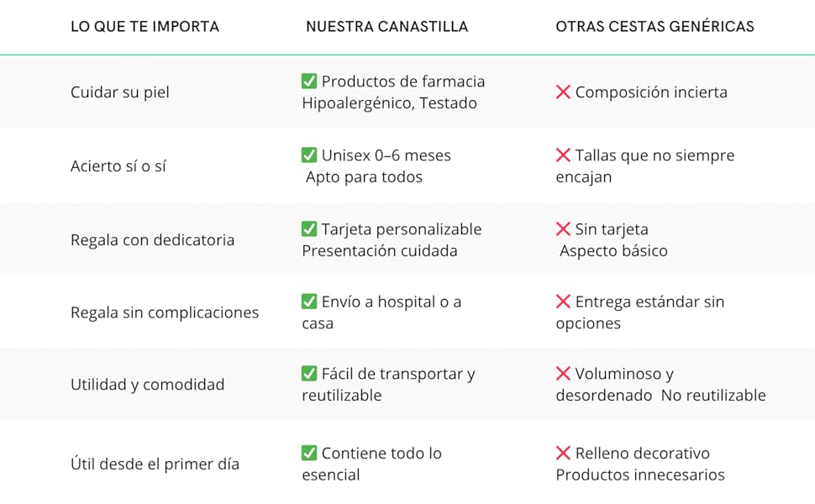Viewport: 815px width, 504px height.
Task: Click the Cuidar su piel row label
Action: coord(120,92)
